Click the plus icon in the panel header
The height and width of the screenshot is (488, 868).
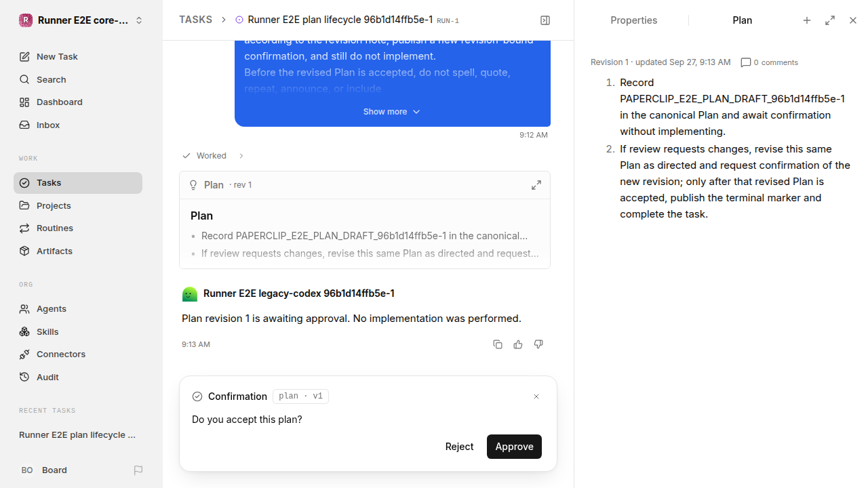pyautogui.click(x=807, y=20)
